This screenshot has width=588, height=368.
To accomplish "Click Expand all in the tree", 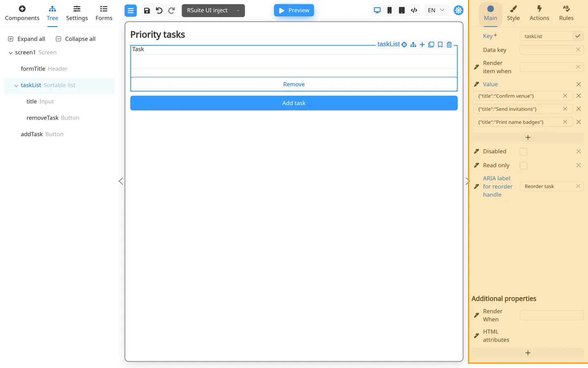I will tap(27, 39).
